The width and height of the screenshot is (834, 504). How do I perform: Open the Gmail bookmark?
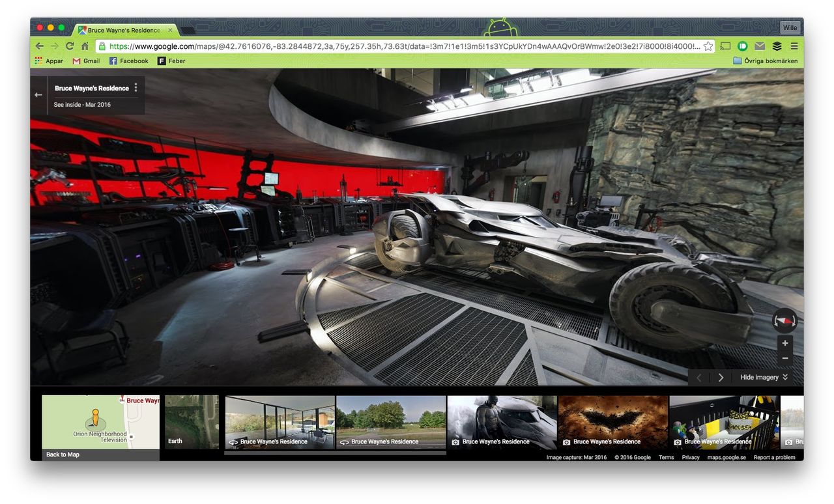point(86,61)
